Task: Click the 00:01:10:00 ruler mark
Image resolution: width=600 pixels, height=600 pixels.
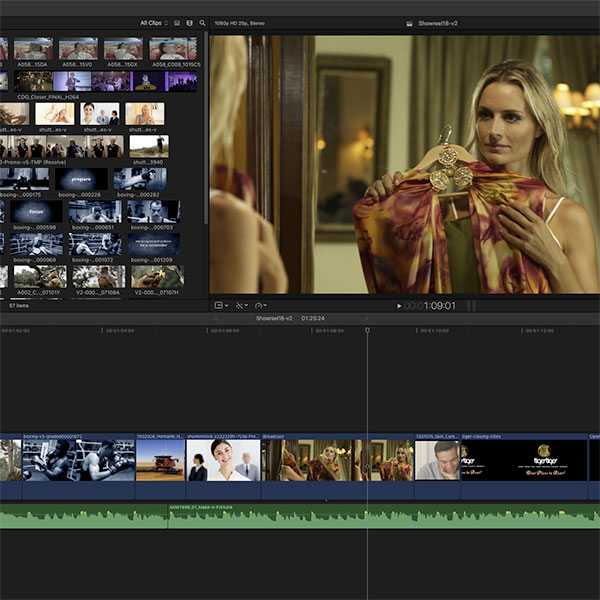Action: click(x=434, y=331)
